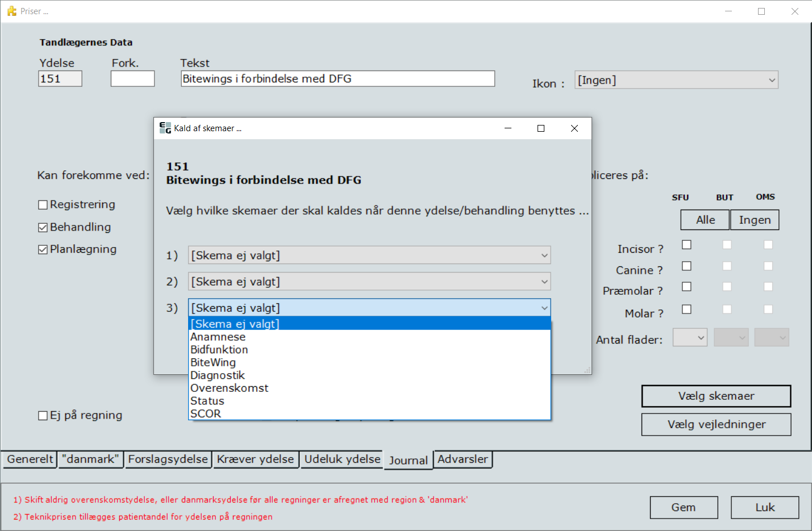Select SCOR from the list
The image size is (812, 531).
[369, 413]
